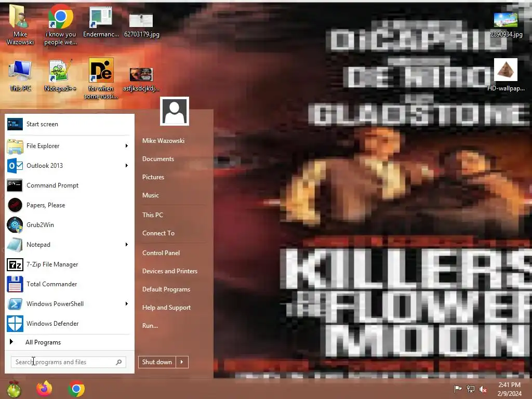Open Default Programs

(166, 289)
